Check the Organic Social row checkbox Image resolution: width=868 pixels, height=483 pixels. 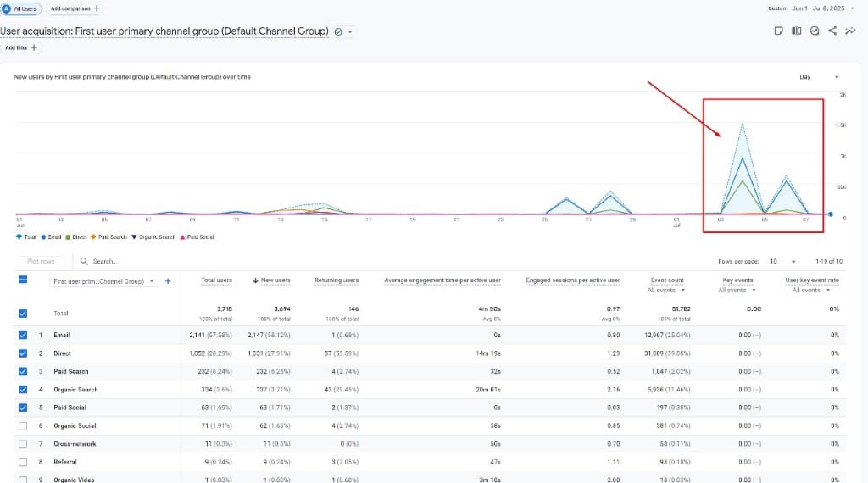(23, 425)
